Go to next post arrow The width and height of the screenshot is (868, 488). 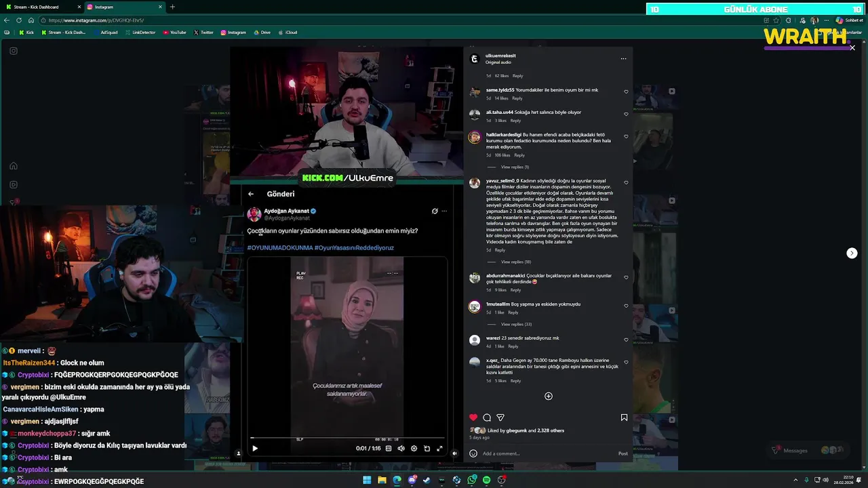point(852,253)
